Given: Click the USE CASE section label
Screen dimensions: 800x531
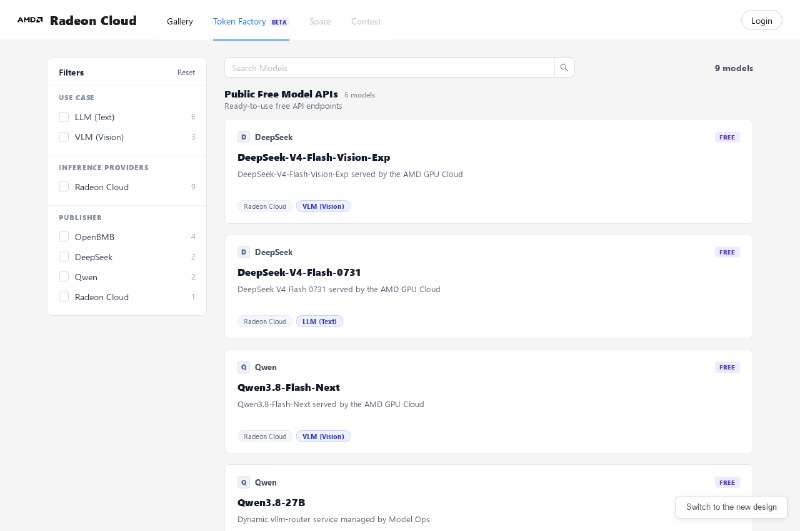Looking at the screenshot, I should tap(77, 97).
